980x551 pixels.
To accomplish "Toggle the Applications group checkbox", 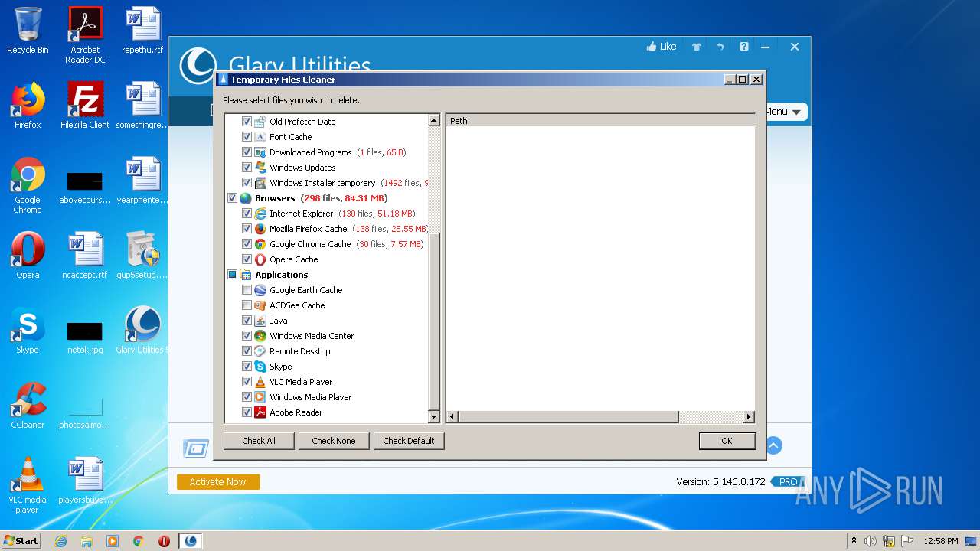I will (x=232, y=275).
